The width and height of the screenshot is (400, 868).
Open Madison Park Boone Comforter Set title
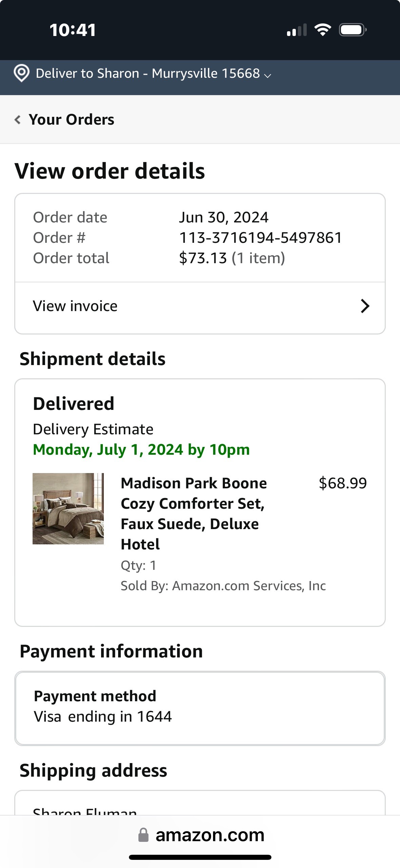[x=194, y=513]
